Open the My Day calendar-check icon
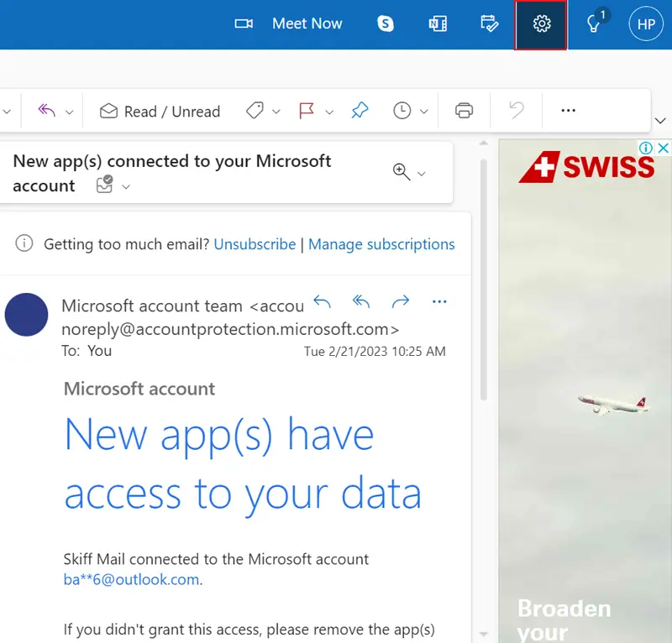Image resolution: width=672 pixels, height=643 pixels. [x=490, y=24]
